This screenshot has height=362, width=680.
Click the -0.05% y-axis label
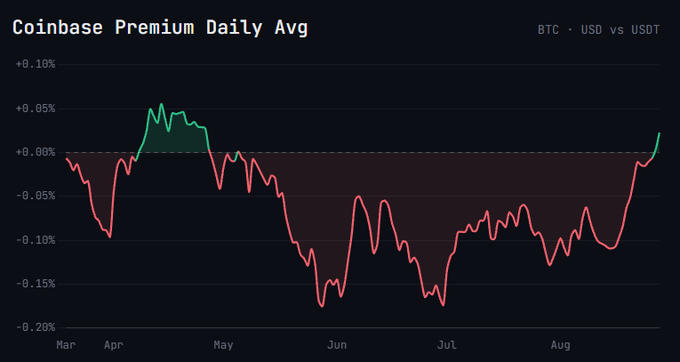tap(36, 196)
